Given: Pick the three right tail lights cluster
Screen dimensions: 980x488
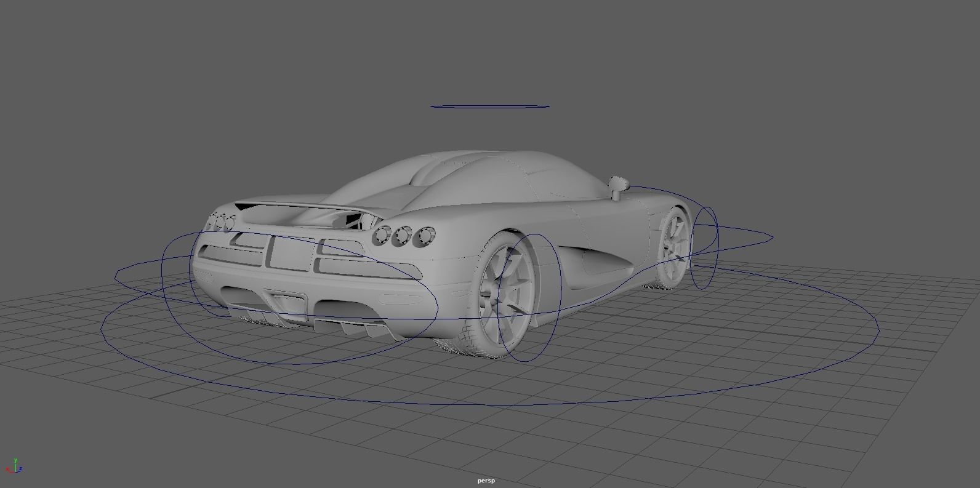Looking at the screenshot, I should [x=403, y=235].
